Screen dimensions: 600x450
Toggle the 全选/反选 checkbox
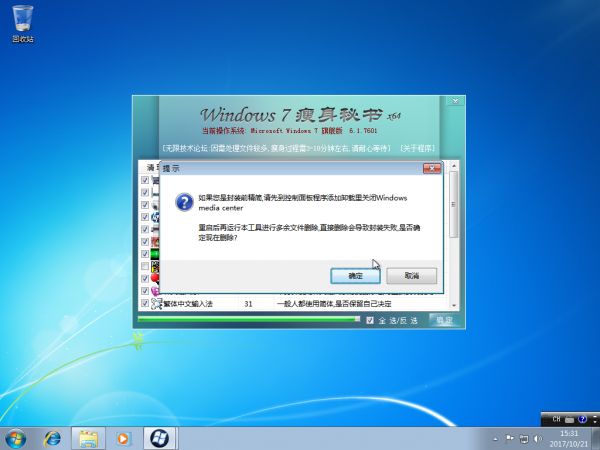[370, 320]
